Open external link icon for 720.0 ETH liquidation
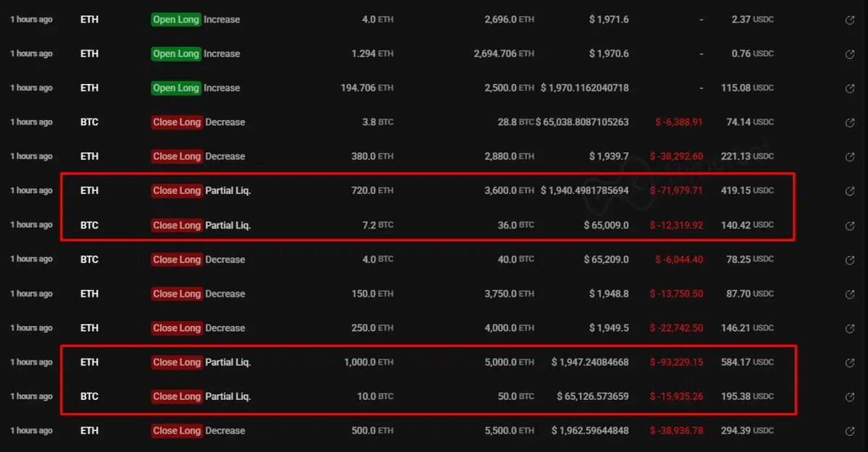The height and width of the screenshot is (452, 868). click(850, 192)
